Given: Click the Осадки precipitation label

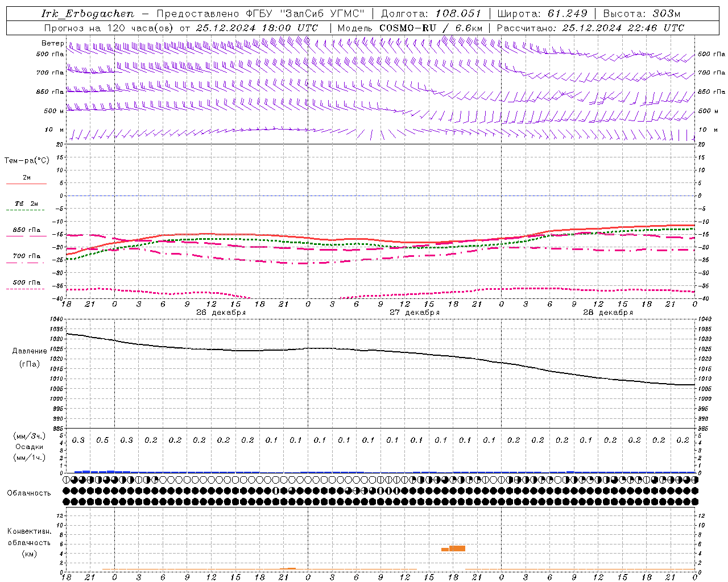Looking at the screenshot, I should click(x=29, y=447).
